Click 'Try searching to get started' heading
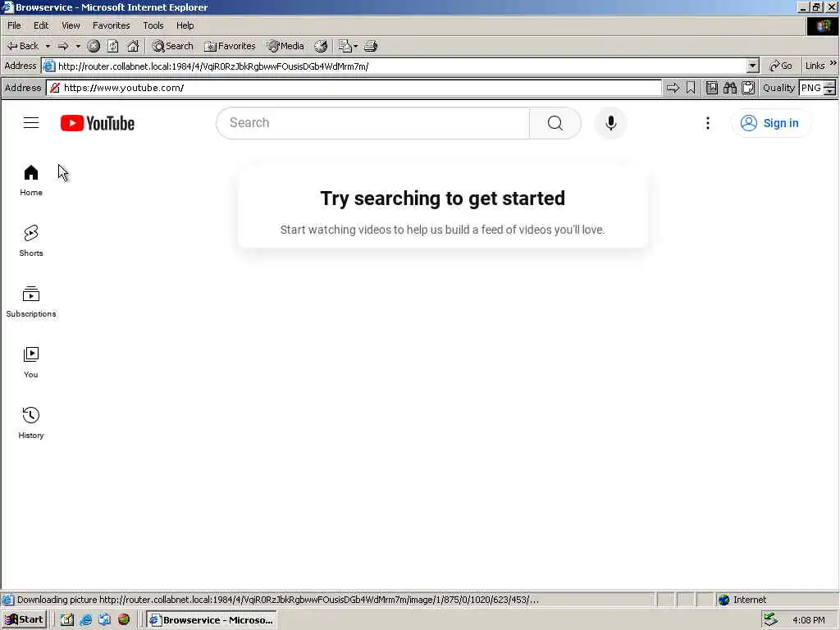This screenshot has width=840, height=630. click(442, 199)
